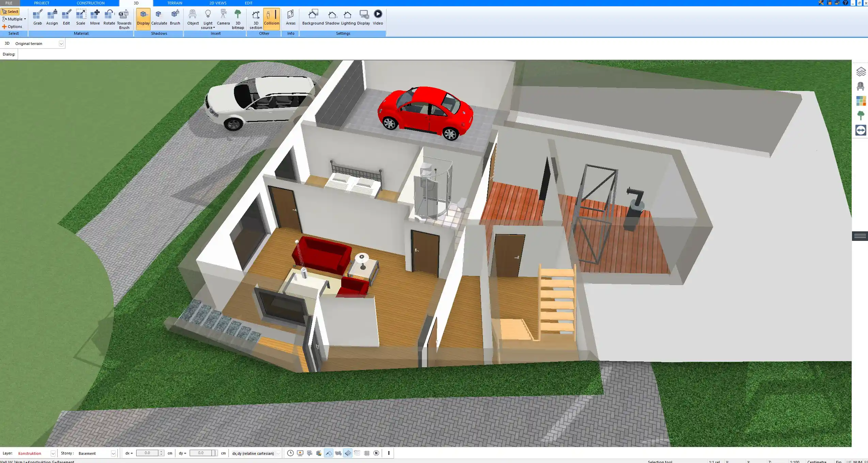Select the plants tool in right sidebar
The height and width of the screenshot is (463, 868).
pyautogui.click(x=862, y=115)
